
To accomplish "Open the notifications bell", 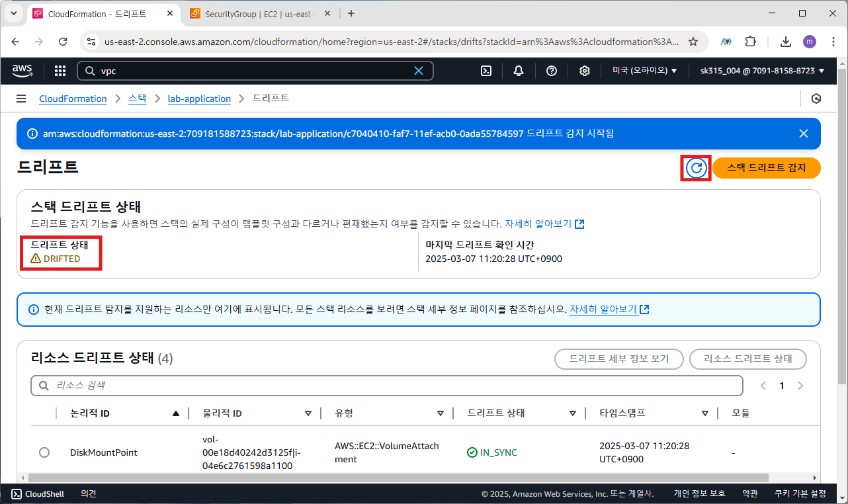I will pyautogui.click(x=519, y=71).
